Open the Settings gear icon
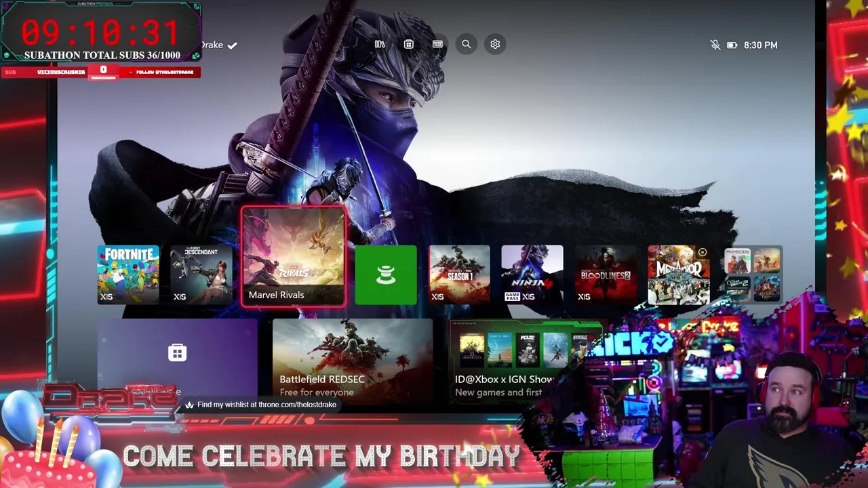This screenshot has height=488, width=868. tap(495, 44)
